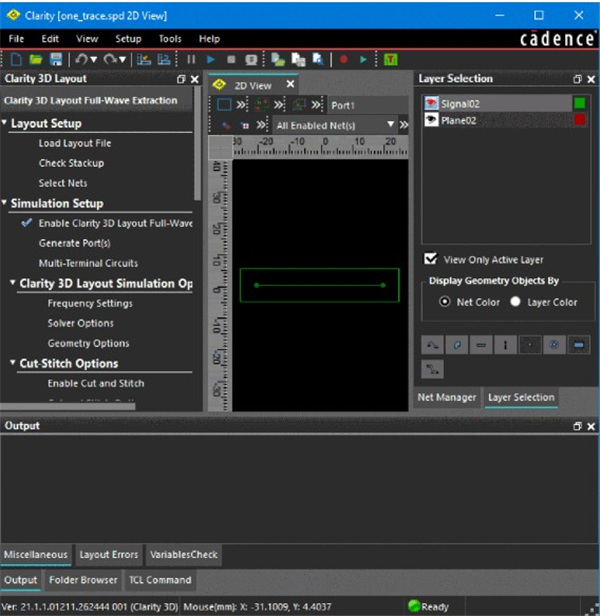The width and height of the screenshot is (600, 616).
Task: Save the workspace with the floppy icon
Action: (56, 60)
